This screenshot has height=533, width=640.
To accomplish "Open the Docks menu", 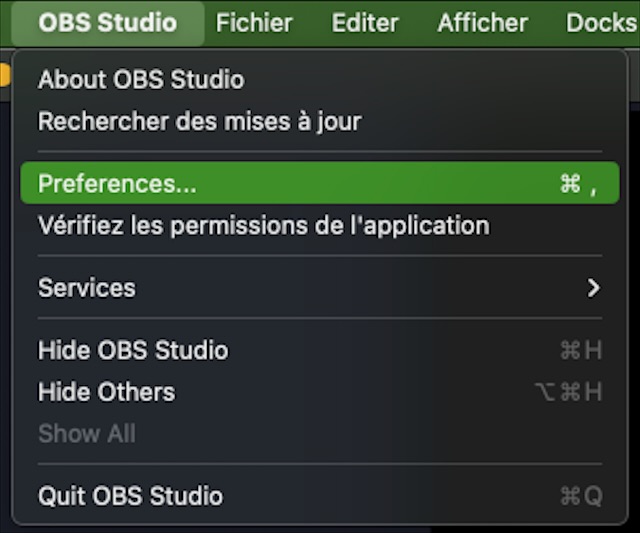I will click(600, 22).
